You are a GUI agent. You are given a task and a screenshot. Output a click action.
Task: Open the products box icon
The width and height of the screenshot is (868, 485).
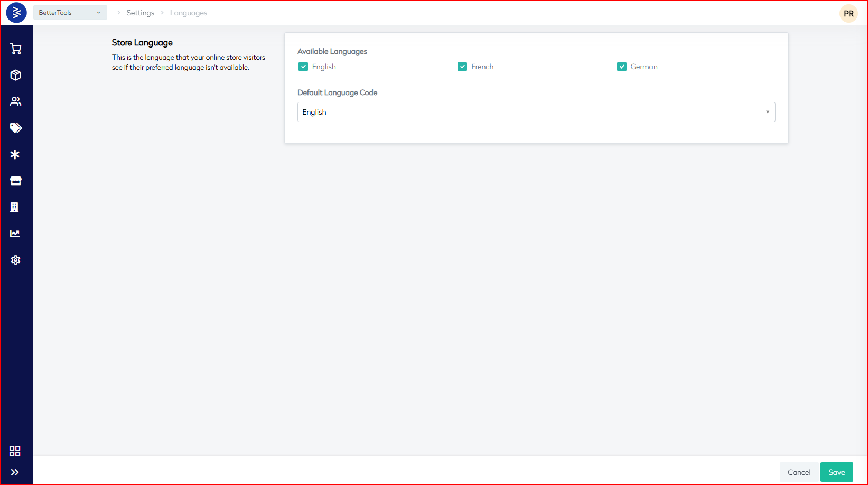point(16,75)
